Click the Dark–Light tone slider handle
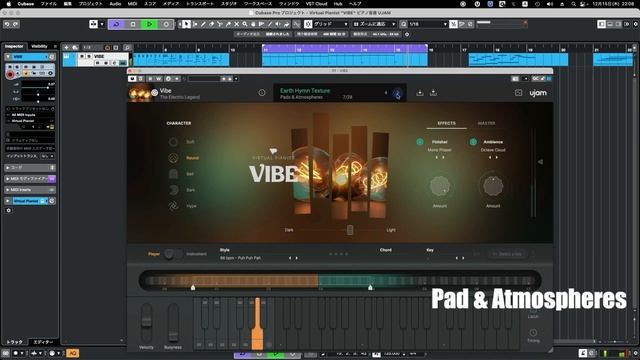Viewport: 640px width, 360px height. (x=350, y=230)
